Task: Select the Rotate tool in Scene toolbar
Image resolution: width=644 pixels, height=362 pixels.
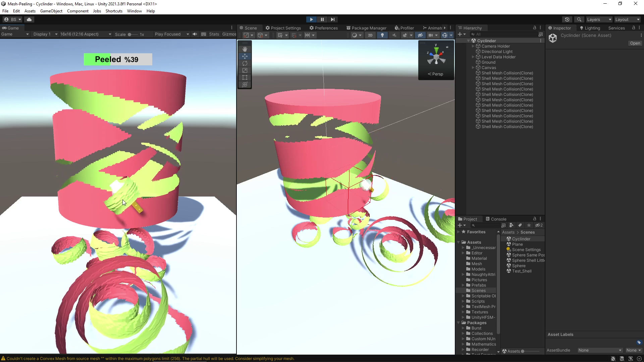Action: (245, 63)
